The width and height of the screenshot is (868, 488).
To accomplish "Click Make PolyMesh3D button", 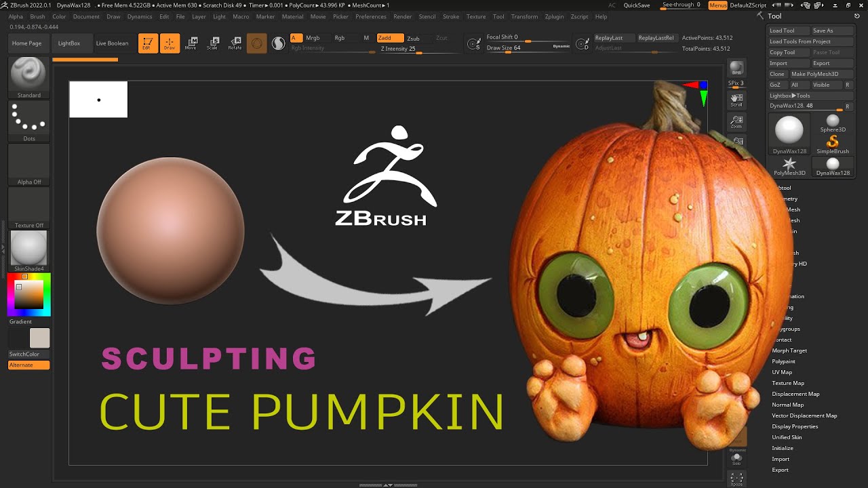I will [x=821, y=74].
